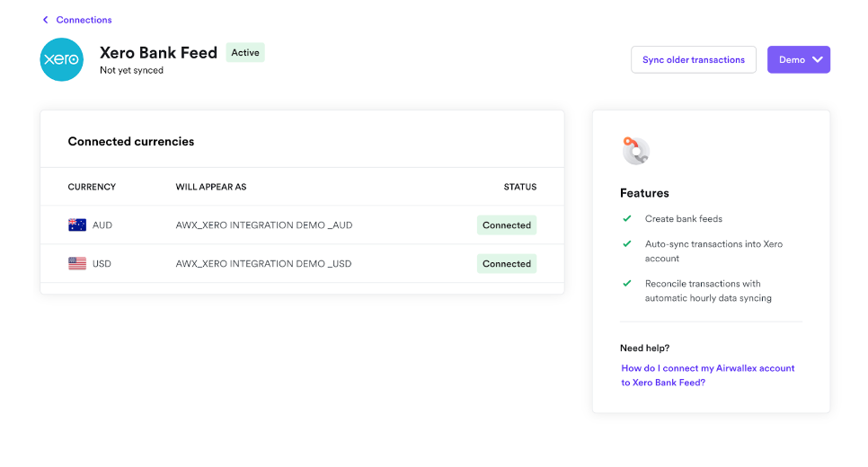This screenshot has width=868, height=467.
Task: Click Reconcile transactions with automatic hourly text
Action: [x=708, y=291]
